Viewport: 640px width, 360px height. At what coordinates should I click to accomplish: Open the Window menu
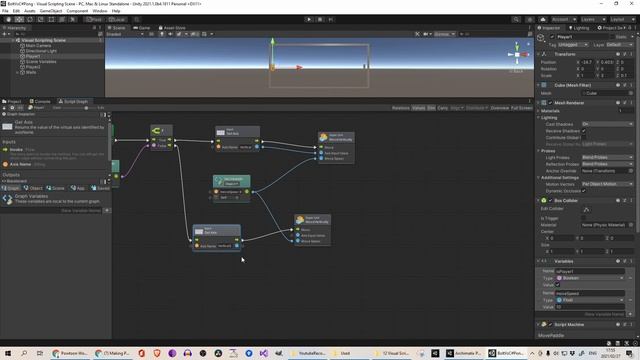100,11
